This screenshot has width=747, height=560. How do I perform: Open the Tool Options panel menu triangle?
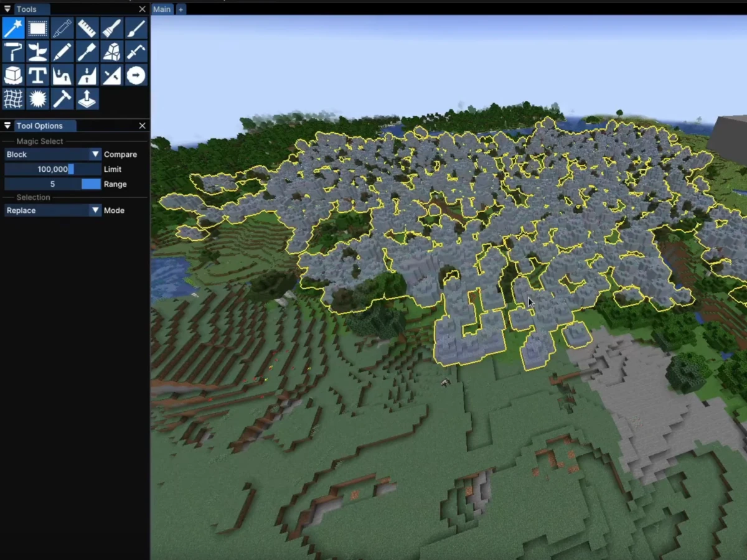(7, 126)
